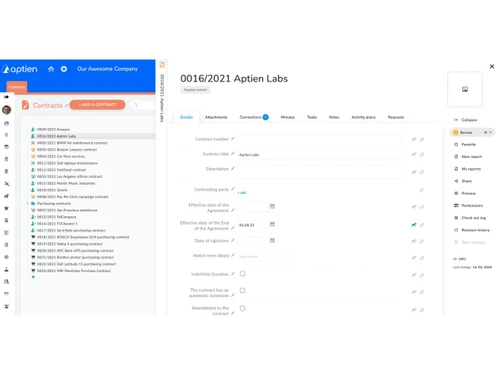Tick the Amendment to the contract checkbox
Screen dimensions: 500x375
[243, 308]
